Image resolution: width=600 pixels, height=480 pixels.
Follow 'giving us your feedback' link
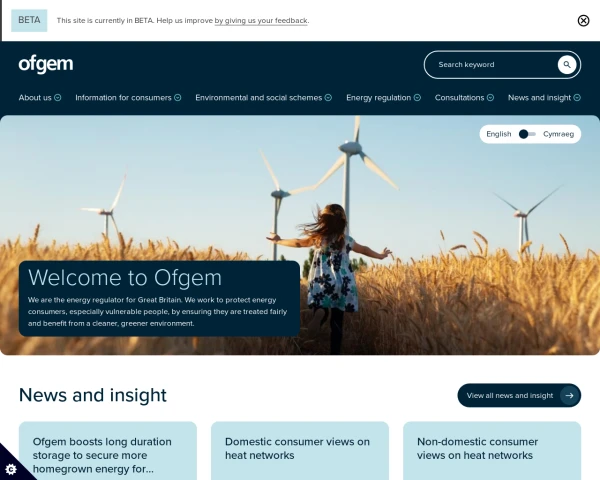pos(261,21)
